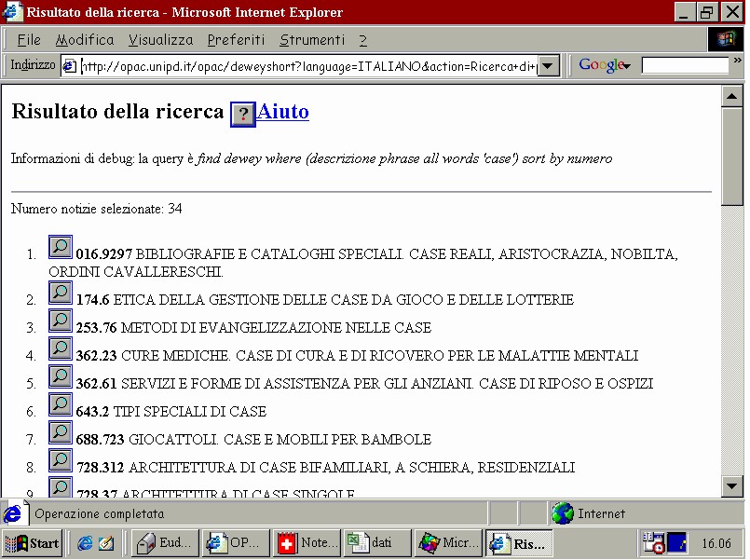Image resolution: width=750 pixels, height=560 pixels.
Task: Switch to the Eudora taskbar window
Action: 165,543
